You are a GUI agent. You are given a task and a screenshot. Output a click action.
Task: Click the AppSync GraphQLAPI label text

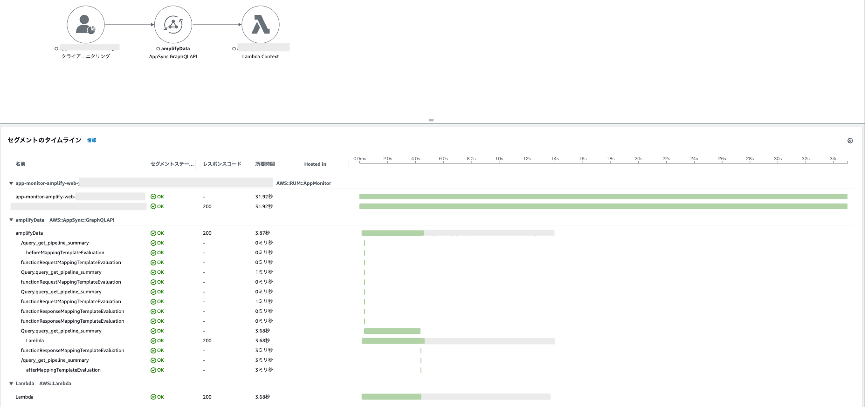pos(173,56)
